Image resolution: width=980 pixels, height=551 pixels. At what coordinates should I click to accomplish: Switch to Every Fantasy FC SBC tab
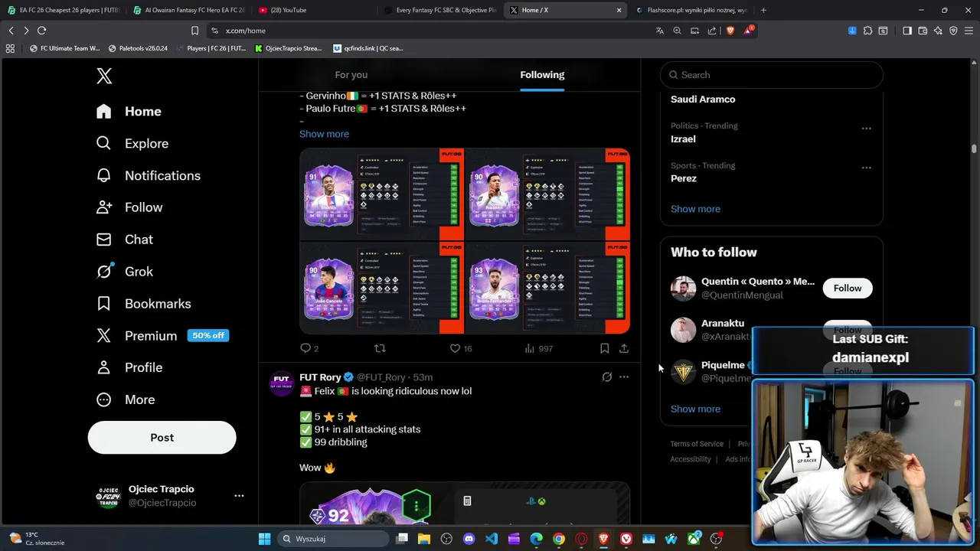point(440,10)
